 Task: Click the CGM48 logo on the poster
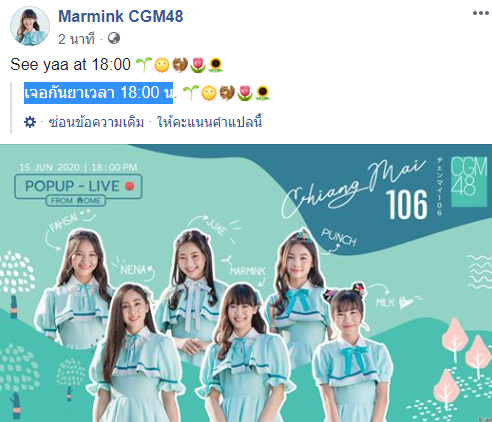point(469,182)
